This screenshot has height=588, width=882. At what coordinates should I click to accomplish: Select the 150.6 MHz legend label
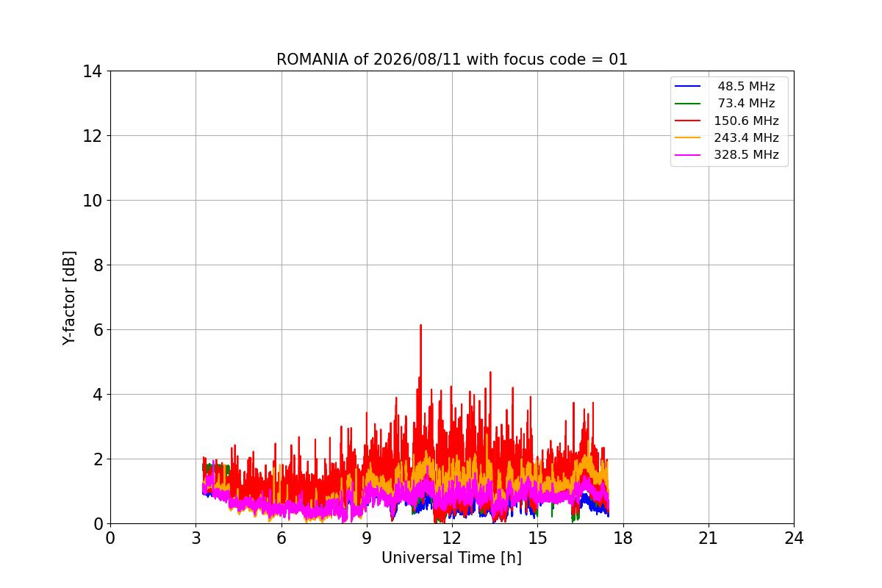tap(746, 121)
